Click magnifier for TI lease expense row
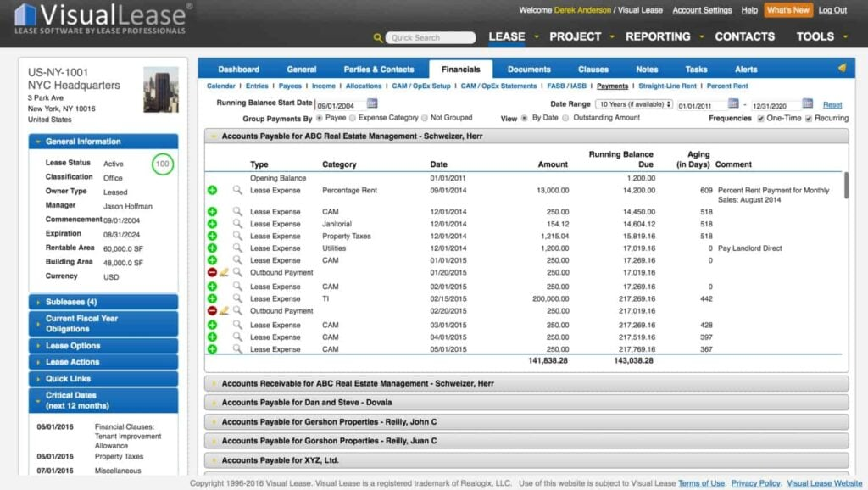This screenshot has width=868, height=490. click(237, 298)
